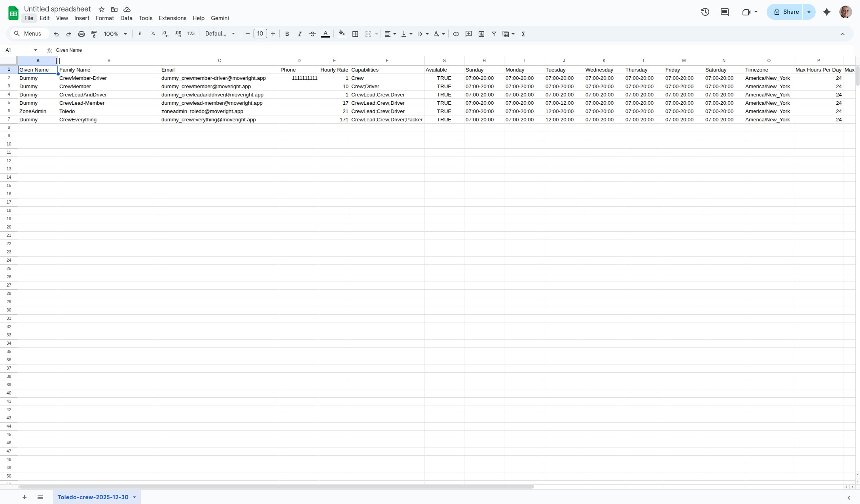
Task: Open the Tools menu
Action: click(146, 18)
